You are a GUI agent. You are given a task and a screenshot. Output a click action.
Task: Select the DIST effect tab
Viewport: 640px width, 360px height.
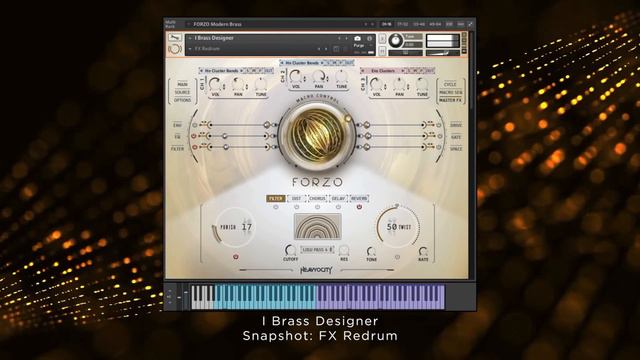coord(297,198)
